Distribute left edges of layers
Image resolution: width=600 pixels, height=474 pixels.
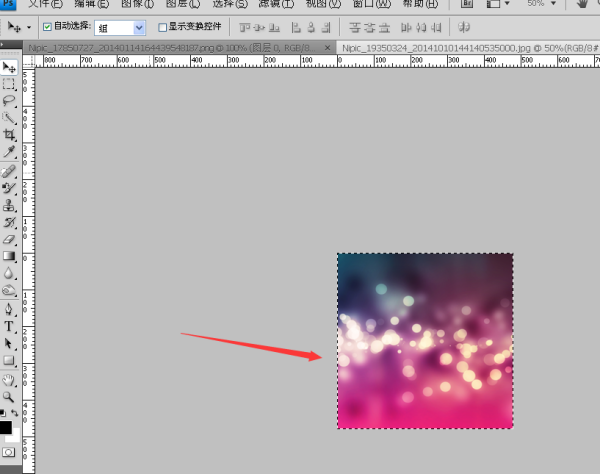click(406, 28)
